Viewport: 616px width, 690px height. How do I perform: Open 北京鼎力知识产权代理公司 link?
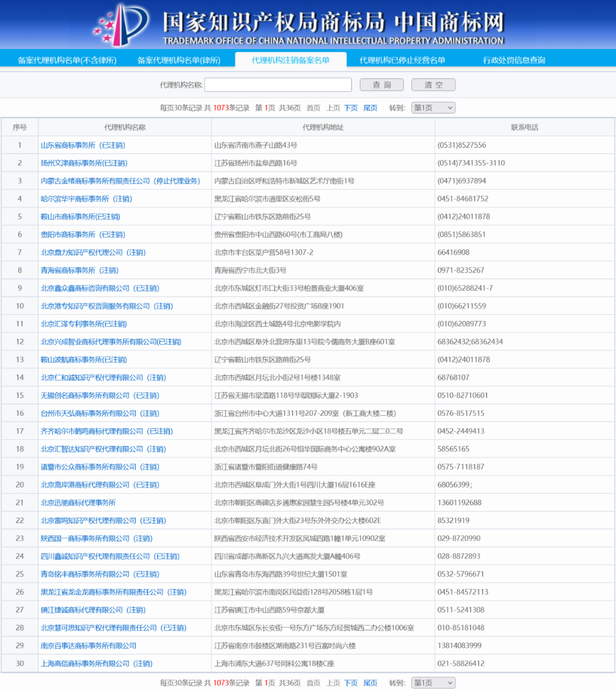pos(93,253)
